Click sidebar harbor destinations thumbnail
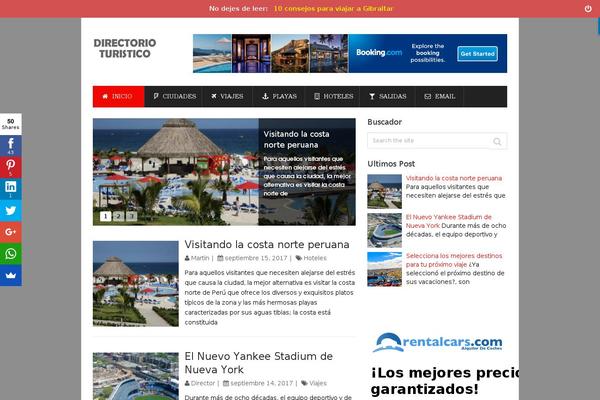Image resolution: width=600 pixels, height=400 pixels. pyautogui.click(x=385, y=269)
